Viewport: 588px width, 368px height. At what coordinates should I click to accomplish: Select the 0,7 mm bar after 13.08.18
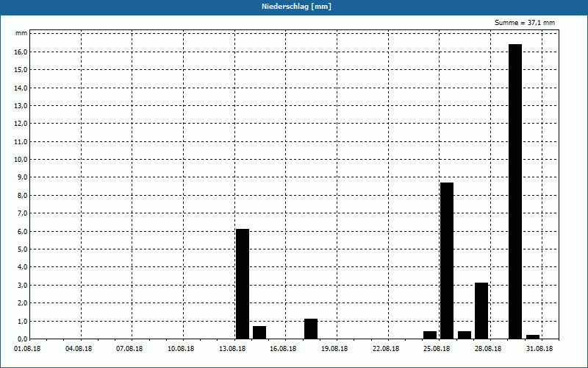pyautogui.click(x=259, y=333)
